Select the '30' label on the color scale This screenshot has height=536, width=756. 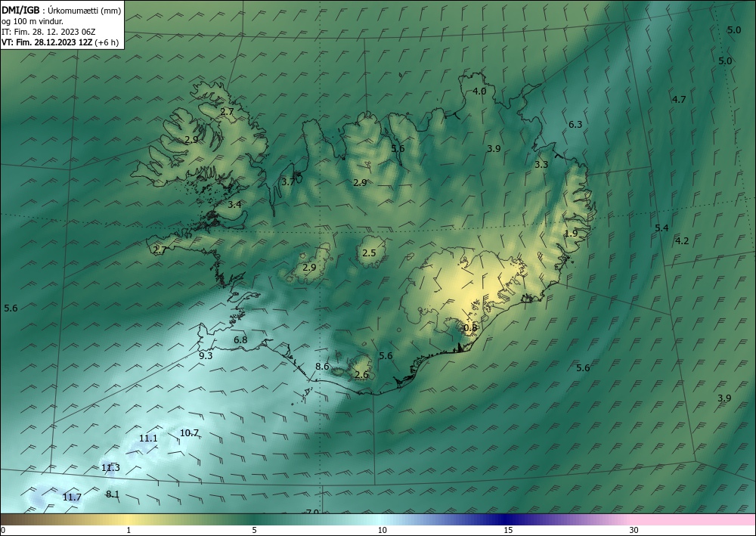[634, 531]
